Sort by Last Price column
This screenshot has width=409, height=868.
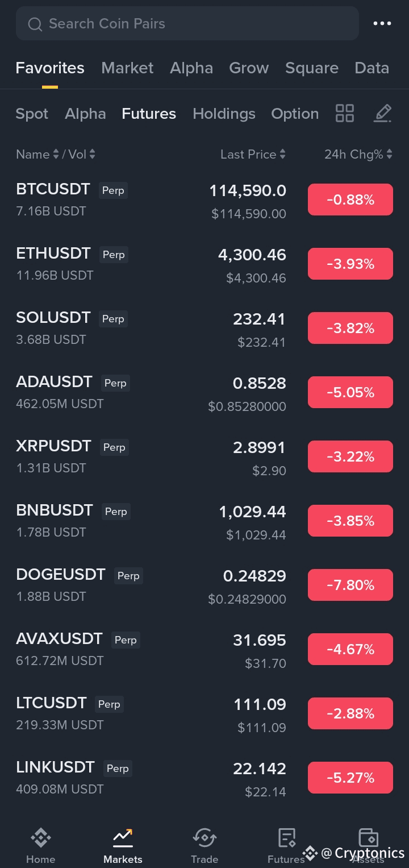coord(253,154)
